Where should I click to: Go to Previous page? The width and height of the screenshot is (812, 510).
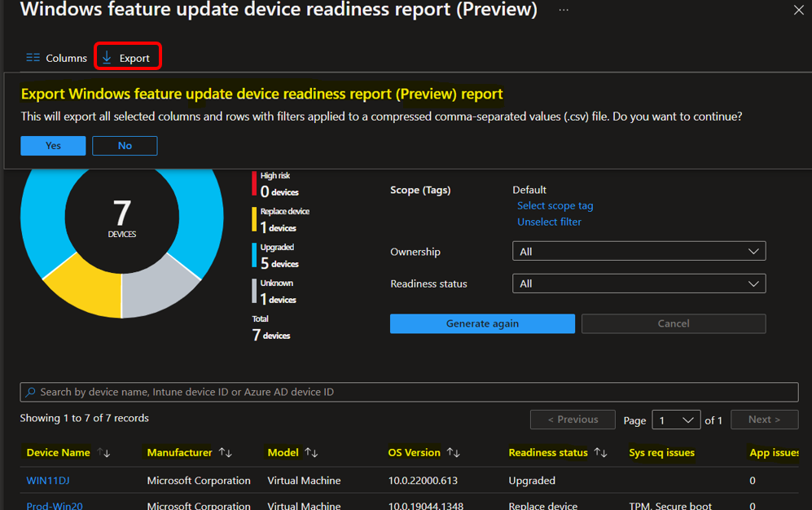tap(573, 420)
